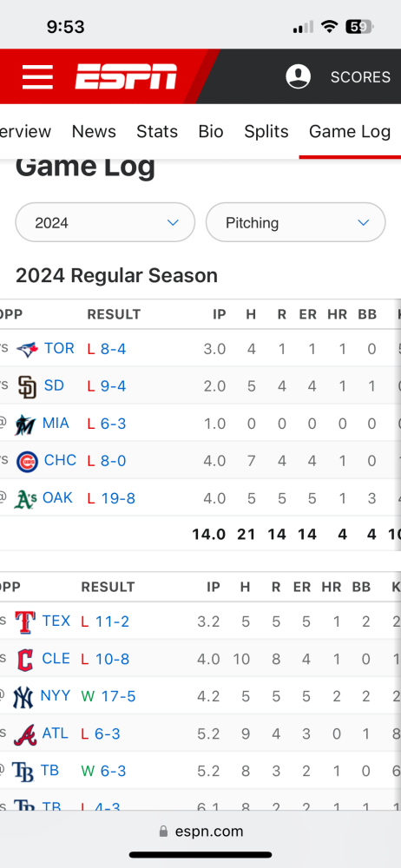This screenshot has width=401, height=868.
Task: Tap the New York Yankees logo
Action: (x=23, y=696)
